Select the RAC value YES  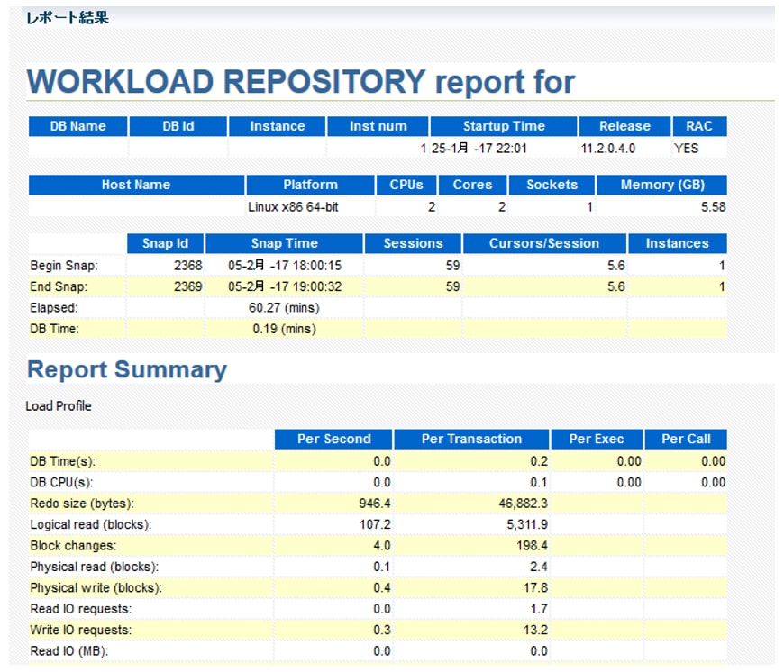coord(686,148)
